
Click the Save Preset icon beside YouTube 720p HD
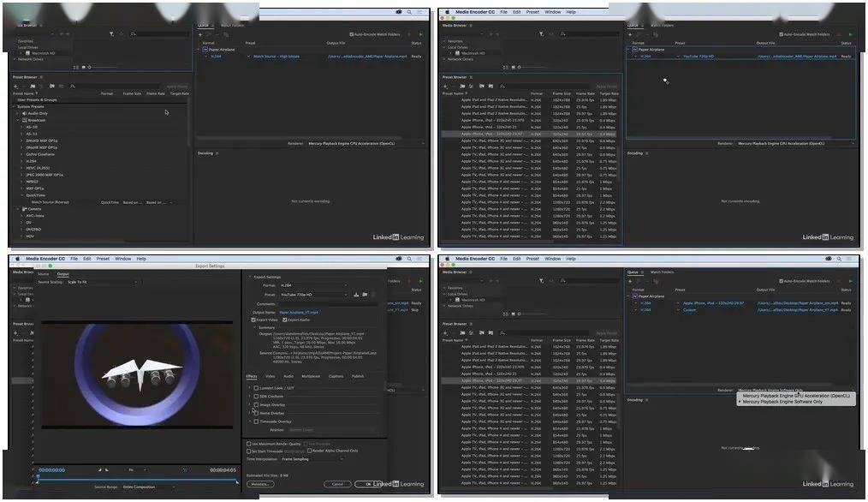pyautogui.click(x=356, y=295)
